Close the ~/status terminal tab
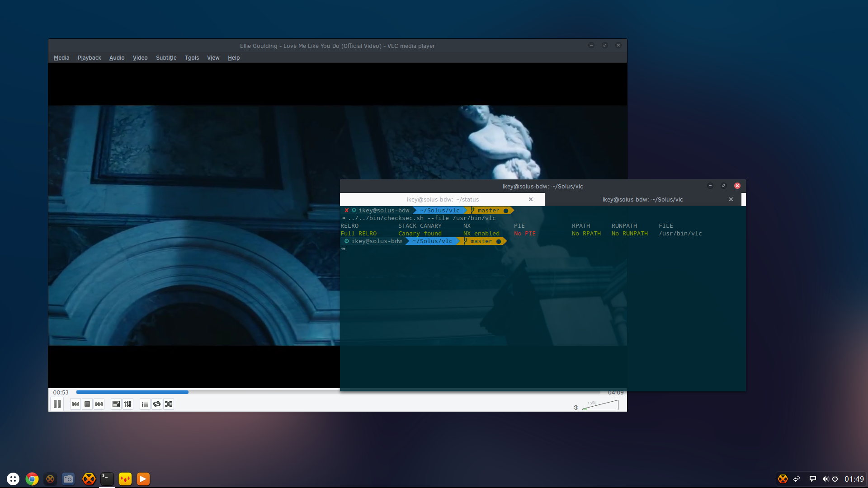 pos(531,199)
